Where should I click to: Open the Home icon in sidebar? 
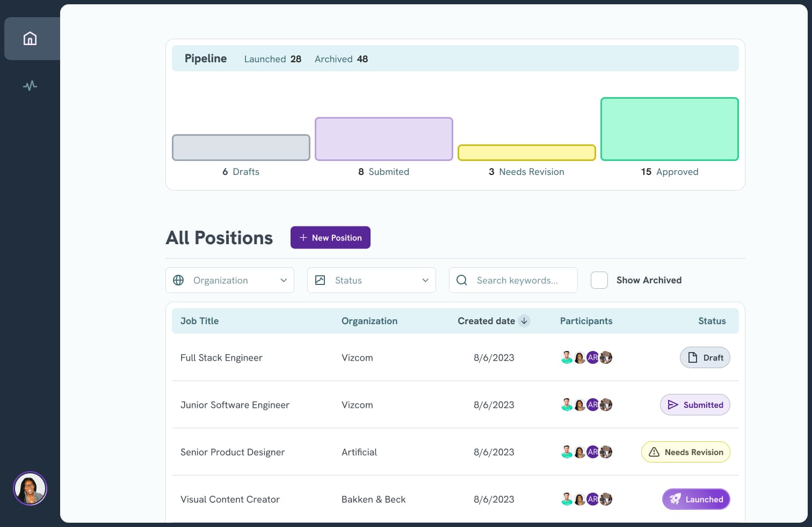(x=30, y=39)
